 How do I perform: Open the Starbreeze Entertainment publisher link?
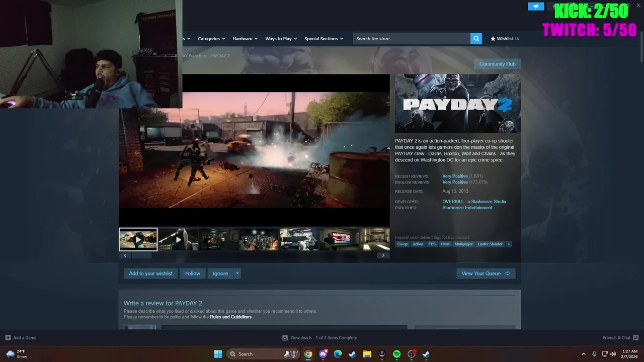pyautogui.click(x=467, y=208)
